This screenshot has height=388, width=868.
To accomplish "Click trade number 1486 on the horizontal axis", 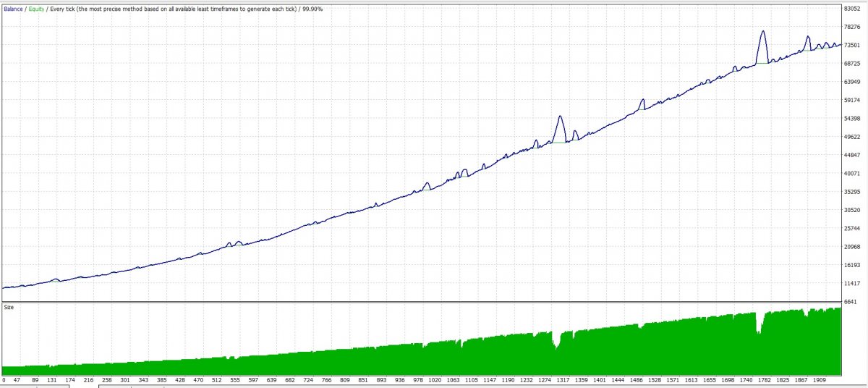I will 637,379.
